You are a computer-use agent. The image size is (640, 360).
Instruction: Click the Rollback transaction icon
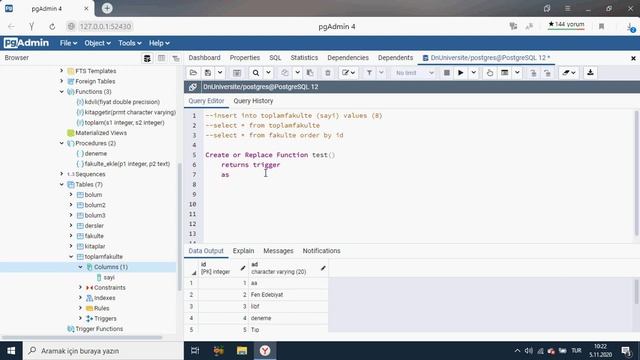(547, 73)
